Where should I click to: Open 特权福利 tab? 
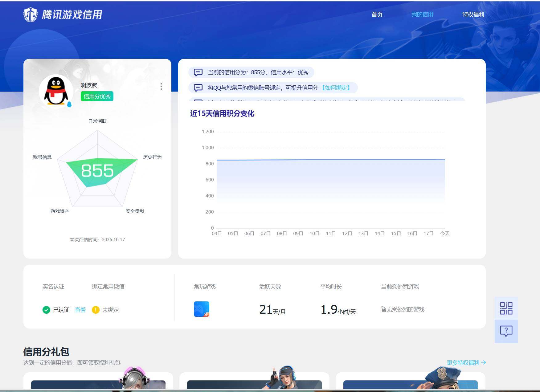(473, 14)
